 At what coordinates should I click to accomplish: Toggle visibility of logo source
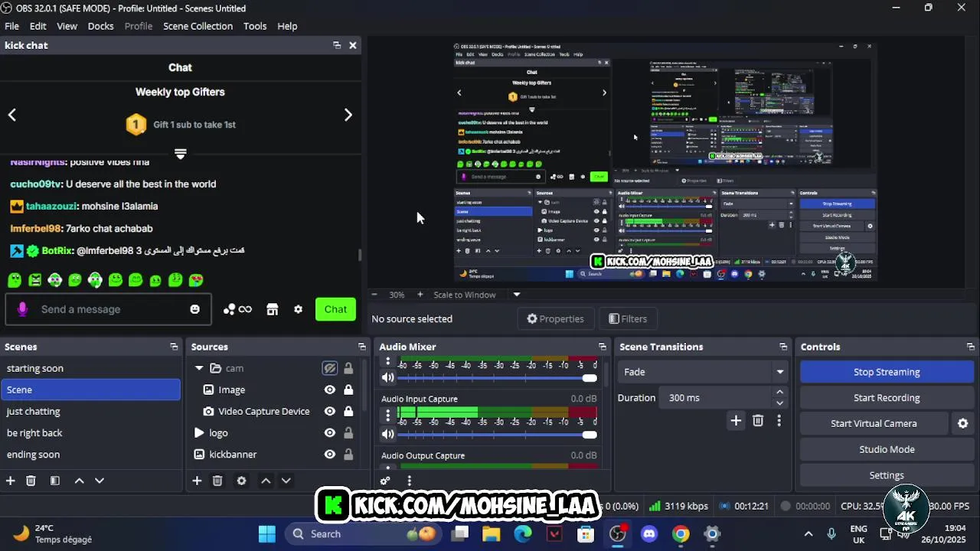(x=330, y=432)
